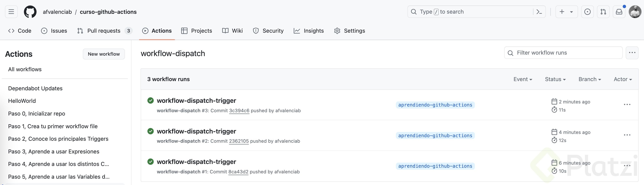Click the New workflow button

[x=104, y=54]
